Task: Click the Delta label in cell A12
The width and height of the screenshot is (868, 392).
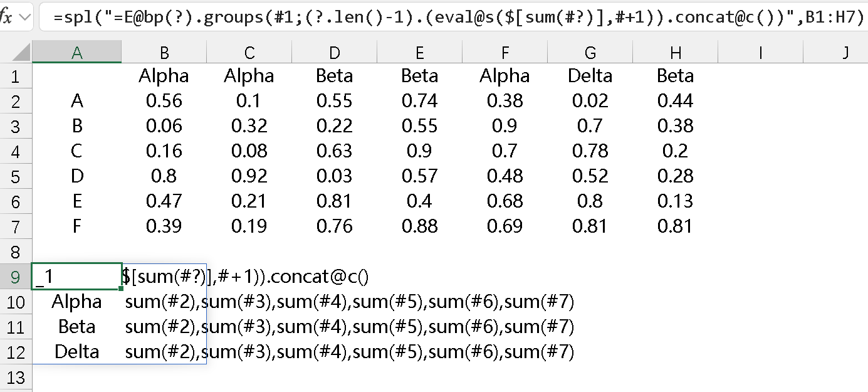Action: click(x=77, y=352)
